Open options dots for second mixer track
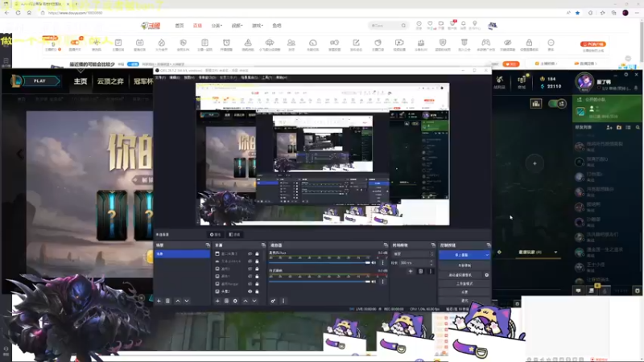Viewport: 644px width, 362px height. [x=383, y=282]
